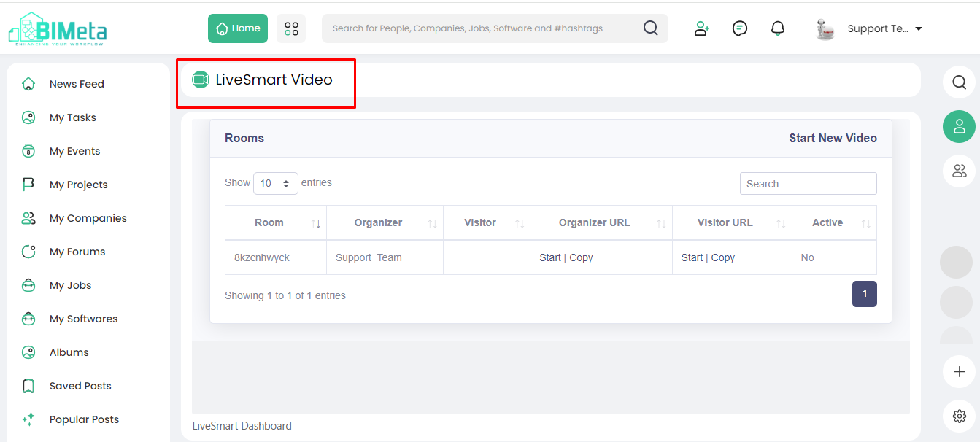Click the Active value No
The width and height of the screenshot is (980, 442).
[807, 257]
